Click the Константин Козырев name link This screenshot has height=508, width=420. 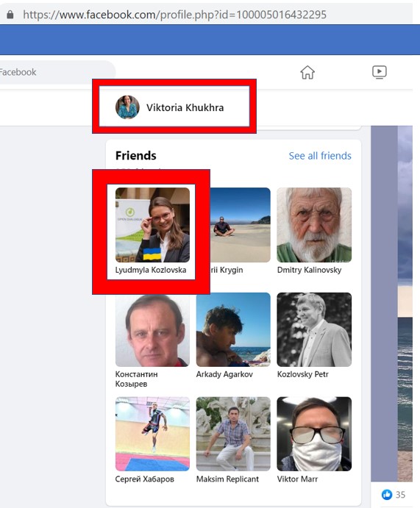pos(136,379)
